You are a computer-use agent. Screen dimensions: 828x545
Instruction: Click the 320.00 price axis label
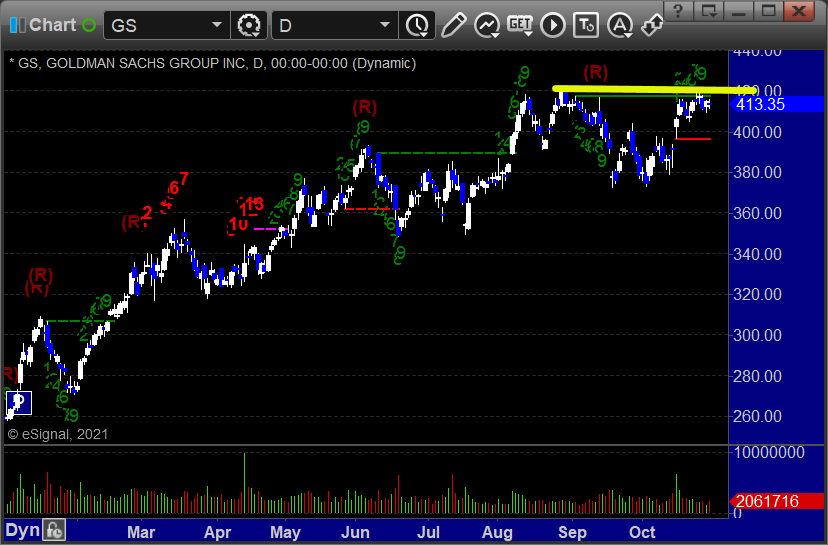[757, 294]
